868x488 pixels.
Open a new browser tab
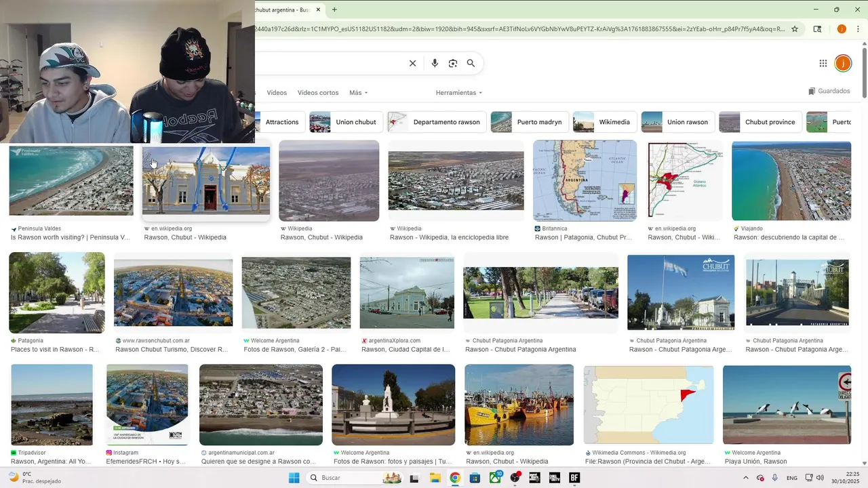tap(334, 9)
